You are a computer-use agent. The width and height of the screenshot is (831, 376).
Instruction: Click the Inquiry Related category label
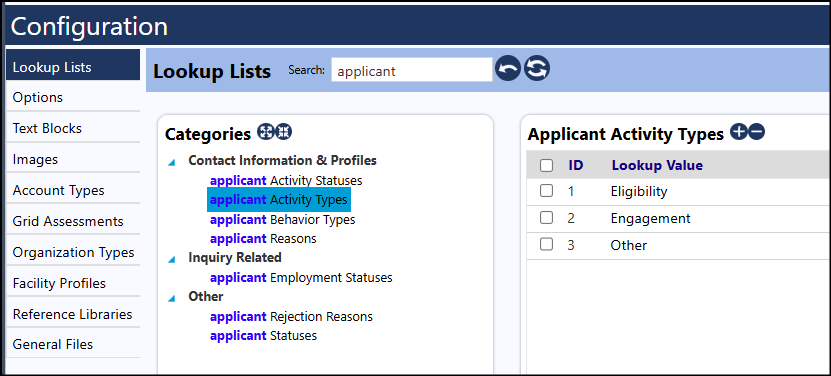235,258
